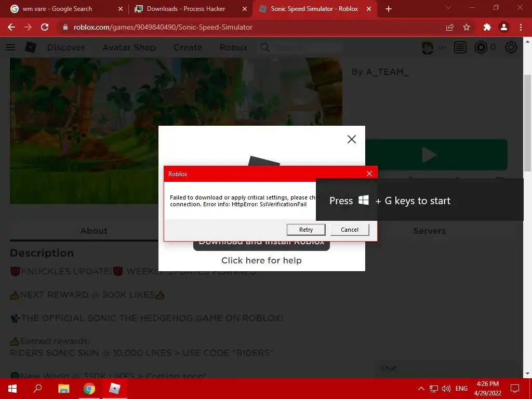
Task: Share this page using share icon
Action: point(450,27)
